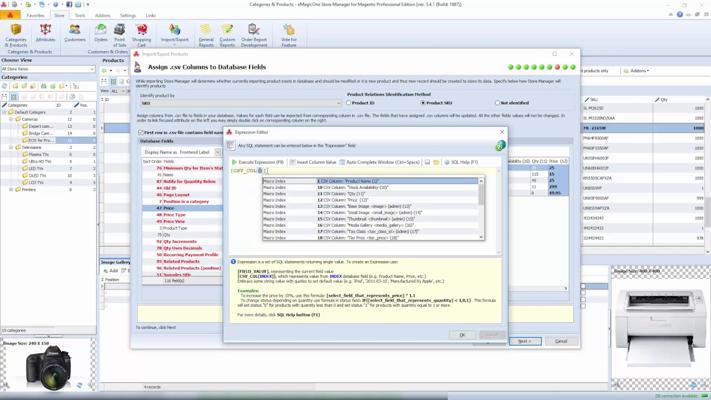
Task: Open General Reports ribbon icon
Action: [x=206, y=35]
